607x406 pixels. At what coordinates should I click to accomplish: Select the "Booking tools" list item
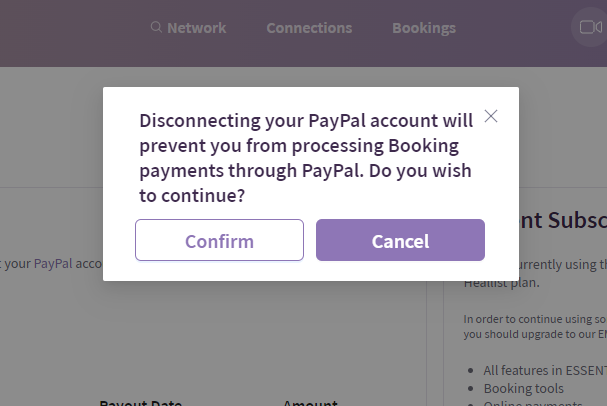523,387
